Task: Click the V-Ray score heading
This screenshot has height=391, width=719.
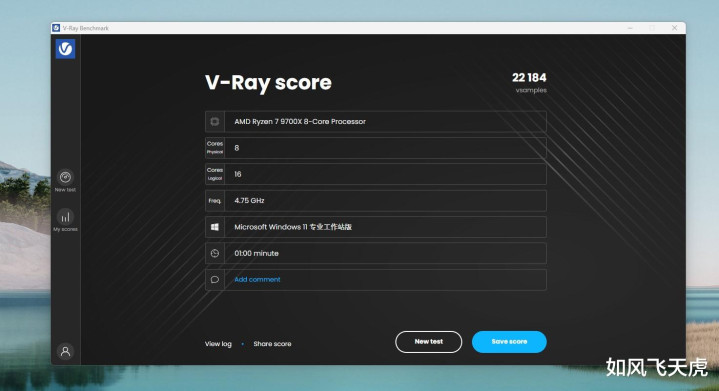Action: coord(268,83)
